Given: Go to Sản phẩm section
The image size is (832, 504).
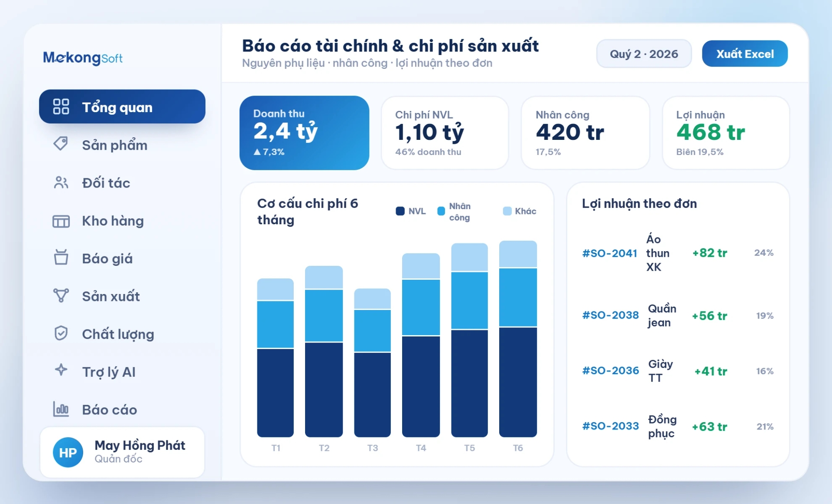Looking at the screenshot, I should [x=122, y=145].
